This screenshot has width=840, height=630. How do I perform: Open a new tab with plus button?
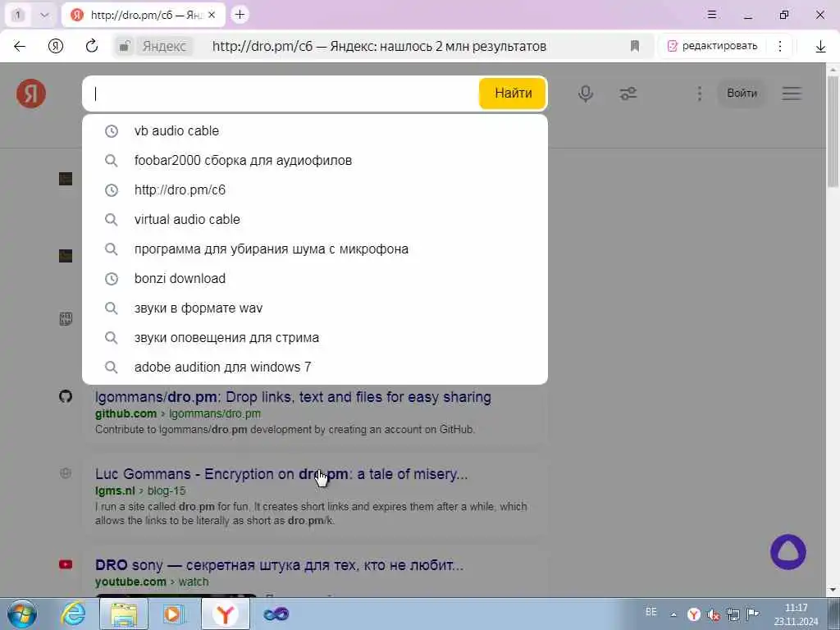pyautogui.click(x=240, y=15)
